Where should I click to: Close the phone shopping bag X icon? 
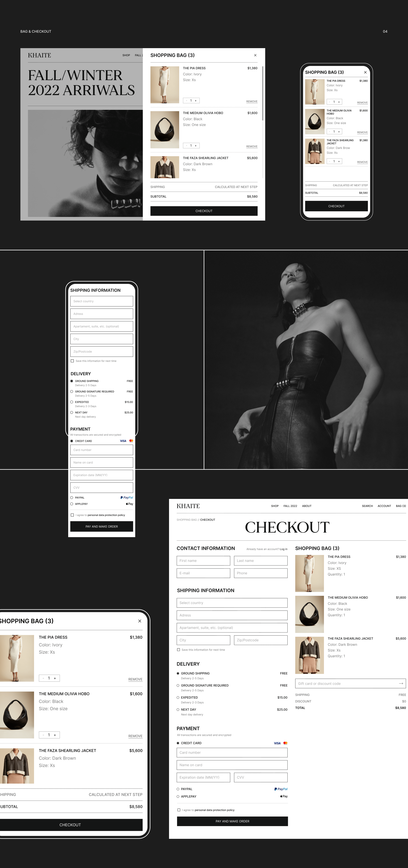pyautogui.click(x=365, y=73)
